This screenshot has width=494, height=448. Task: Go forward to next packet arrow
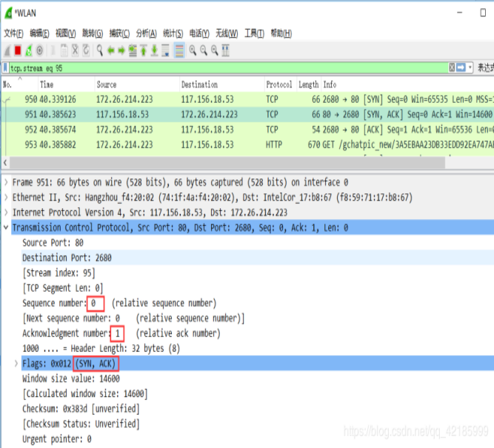tap(121, 50)
